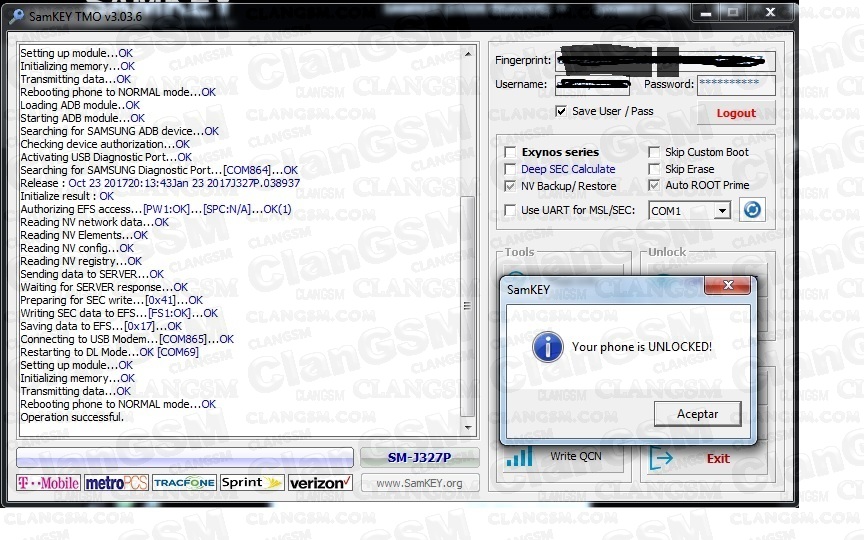
Task: Toggle Save User / Pass checkbox
Action: [561, 111]
